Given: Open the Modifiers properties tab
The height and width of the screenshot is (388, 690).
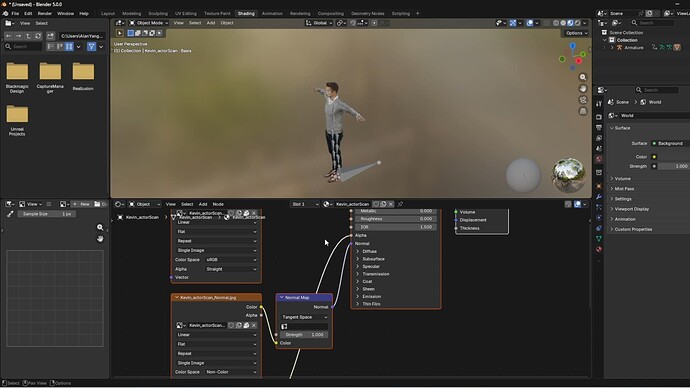Looking at the screenshot, I should [598, 196].
